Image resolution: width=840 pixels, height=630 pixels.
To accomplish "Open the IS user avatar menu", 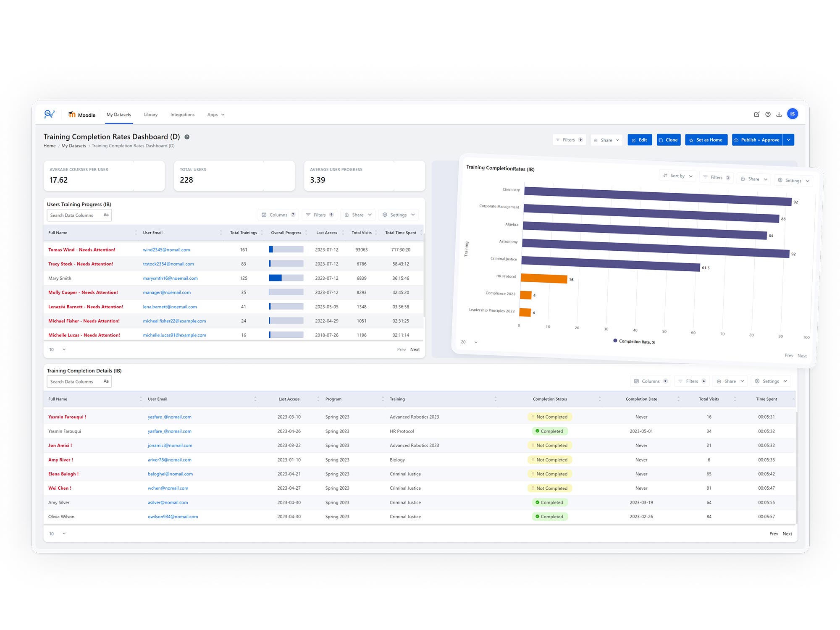I will point(792,114).
